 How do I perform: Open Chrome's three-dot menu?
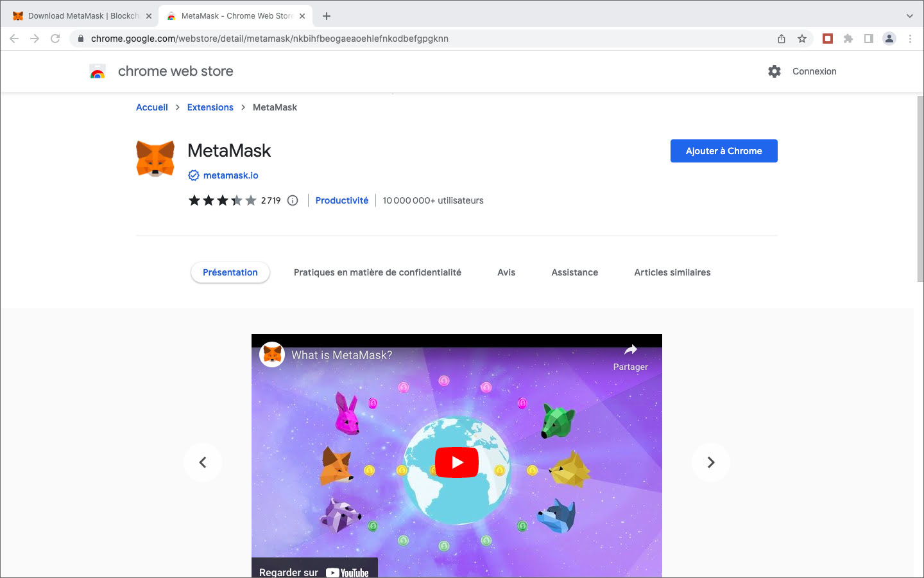[910, 39]
